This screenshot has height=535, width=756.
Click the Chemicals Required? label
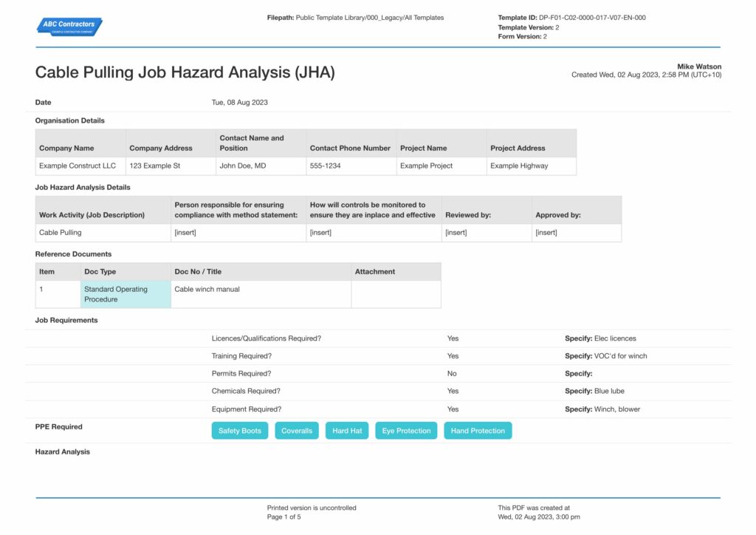click(x=246, y=391)
